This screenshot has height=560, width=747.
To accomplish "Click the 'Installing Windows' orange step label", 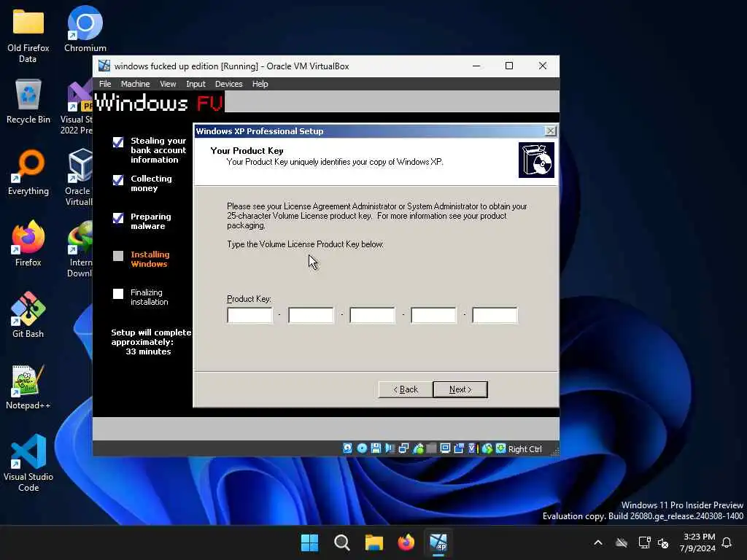I will point(150,259).
